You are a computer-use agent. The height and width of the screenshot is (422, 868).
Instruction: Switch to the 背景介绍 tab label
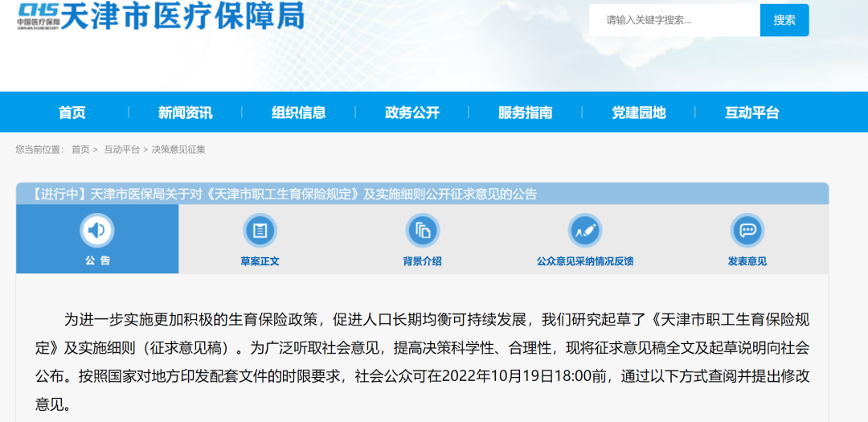[x=423, y=261]
